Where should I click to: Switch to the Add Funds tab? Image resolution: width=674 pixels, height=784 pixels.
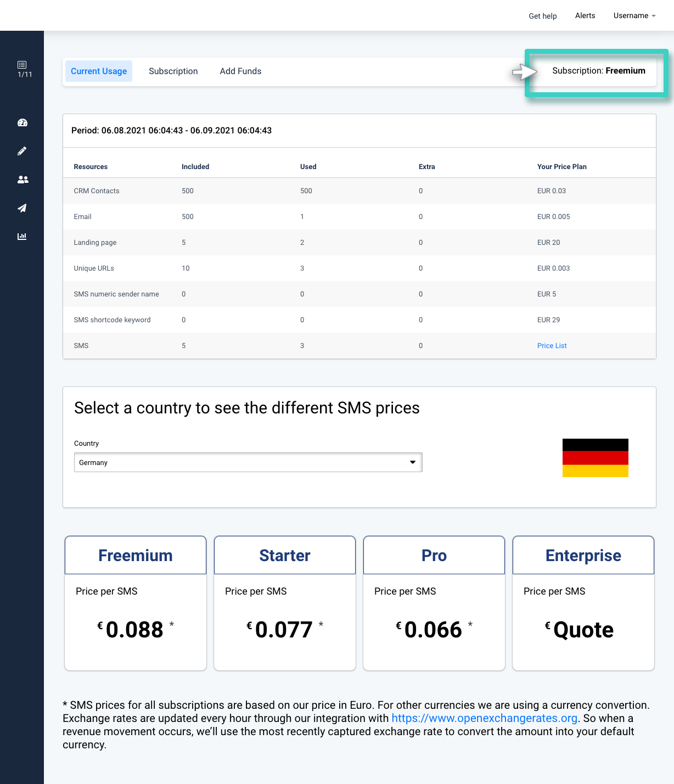[x=240, y=71]
